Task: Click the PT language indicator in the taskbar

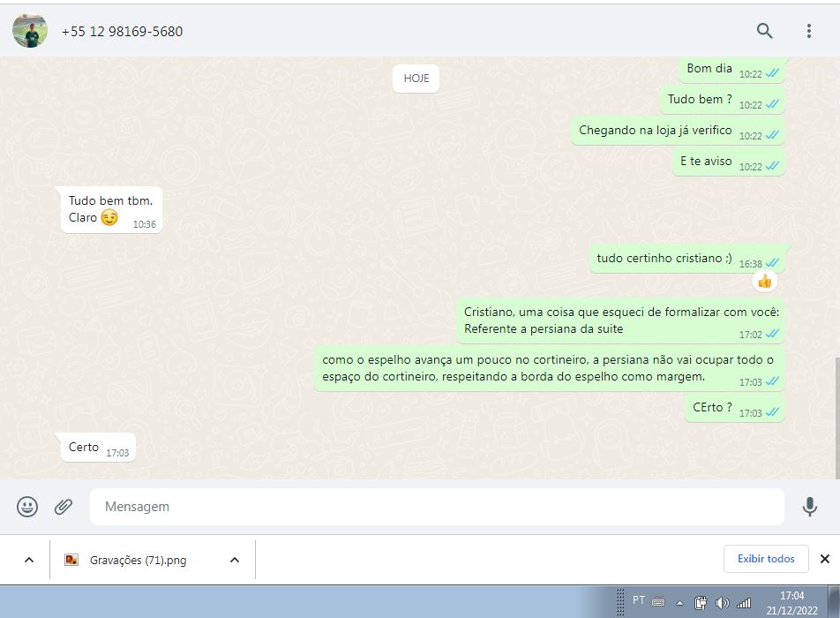Action: [x=639, y=600]
